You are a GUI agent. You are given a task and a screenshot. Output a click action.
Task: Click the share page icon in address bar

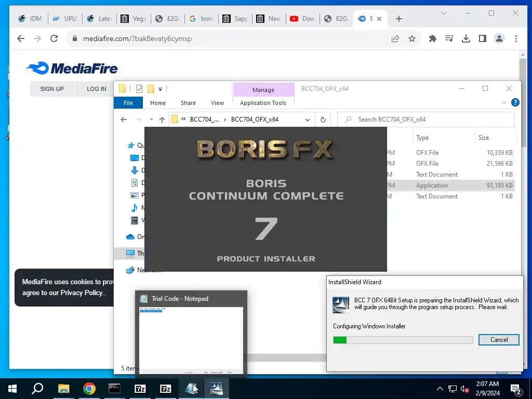pyautogui.click(x=395, y=38)
